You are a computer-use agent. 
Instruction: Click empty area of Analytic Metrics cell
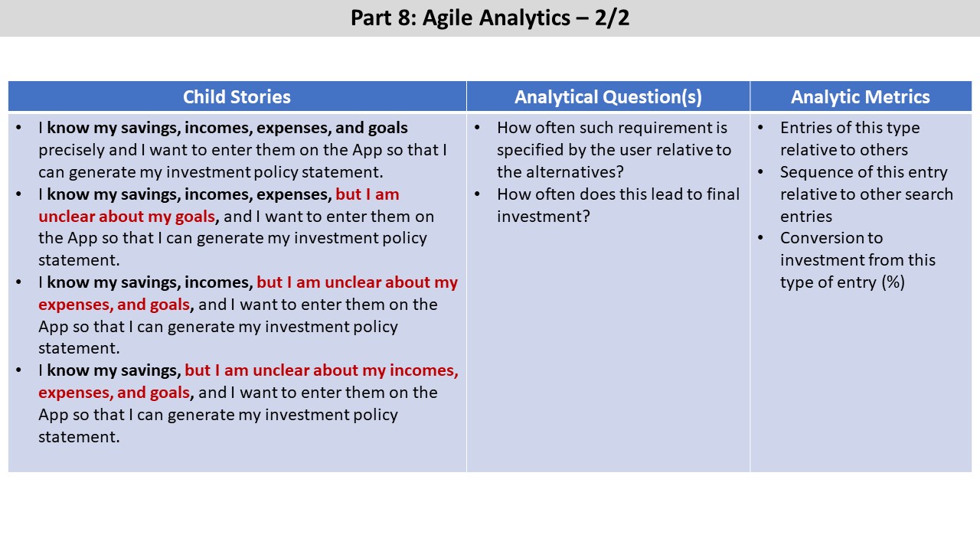(861, 383)
